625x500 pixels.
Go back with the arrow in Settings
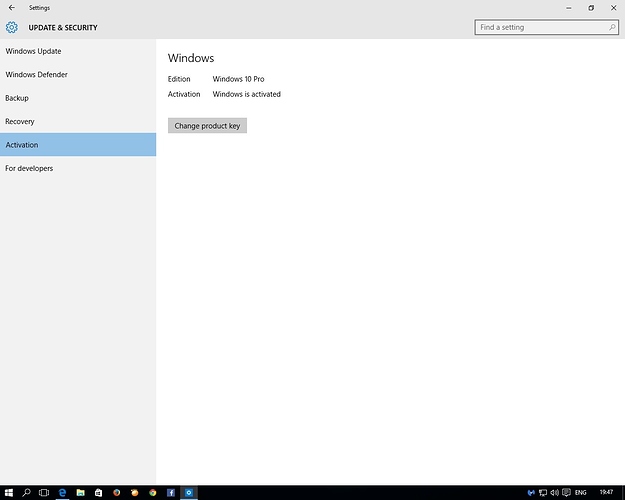click(12, 8)
